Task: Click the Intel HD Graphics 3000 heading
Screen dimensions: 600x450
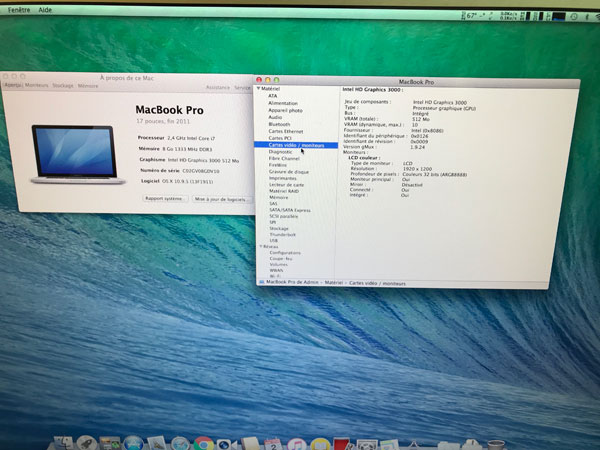Action: pos(372,90)
